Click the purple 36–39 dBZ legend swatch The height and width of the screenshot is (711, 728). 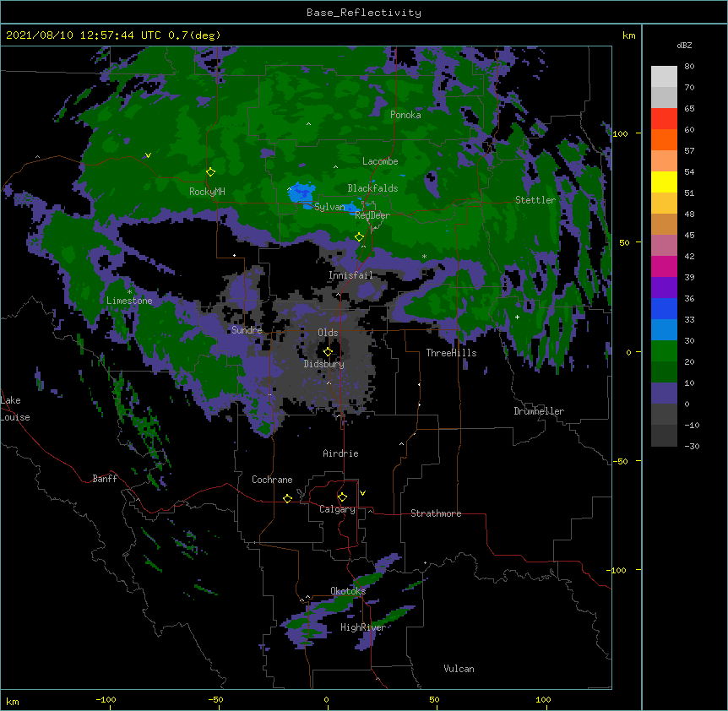pyautogui.click(x=664, y=288)
